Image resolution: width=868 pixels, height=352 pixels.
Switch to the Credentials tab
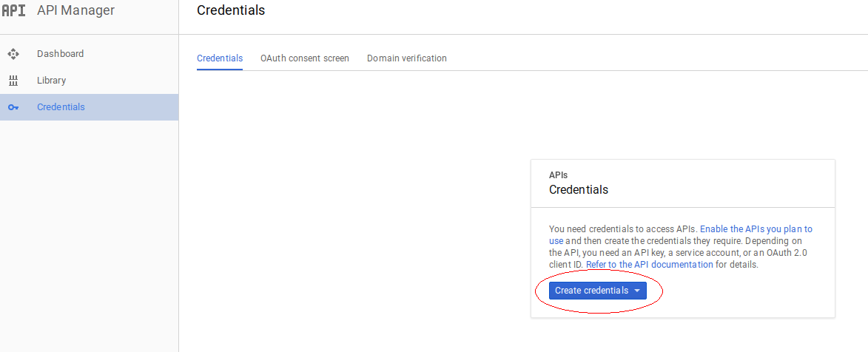coord(220,58)
